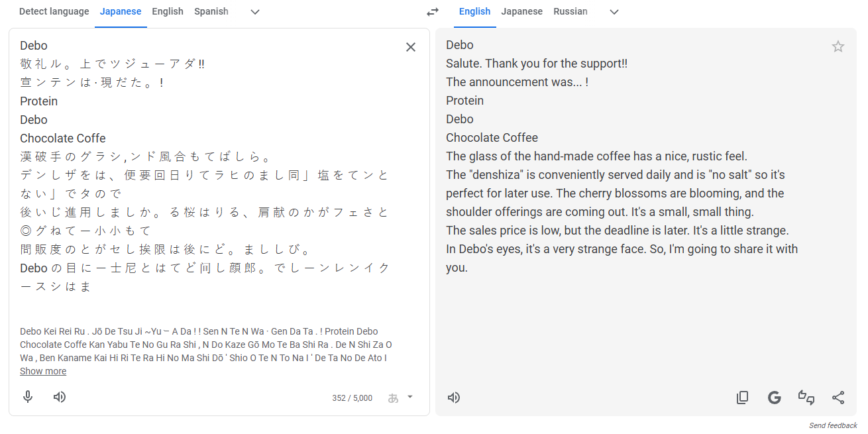Click the 352 / 5,000 character count

(x=353, y=398)
